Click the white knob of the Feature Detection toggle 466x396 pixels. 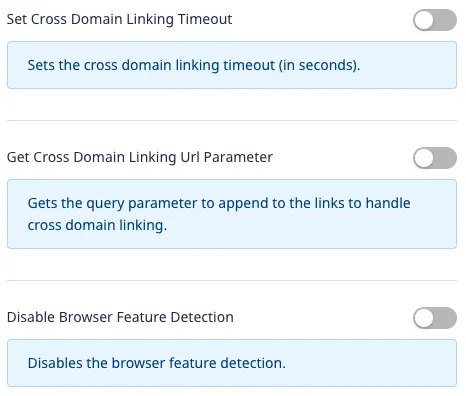(424, 318)
